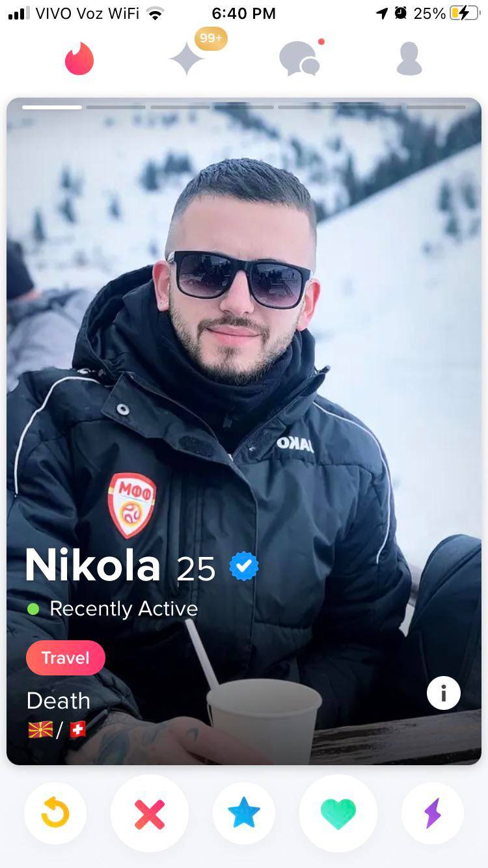The image size is (488, 868).
Task: Tap the Recently Active status text
Action: pyautogui.click(x=124, y=609)
